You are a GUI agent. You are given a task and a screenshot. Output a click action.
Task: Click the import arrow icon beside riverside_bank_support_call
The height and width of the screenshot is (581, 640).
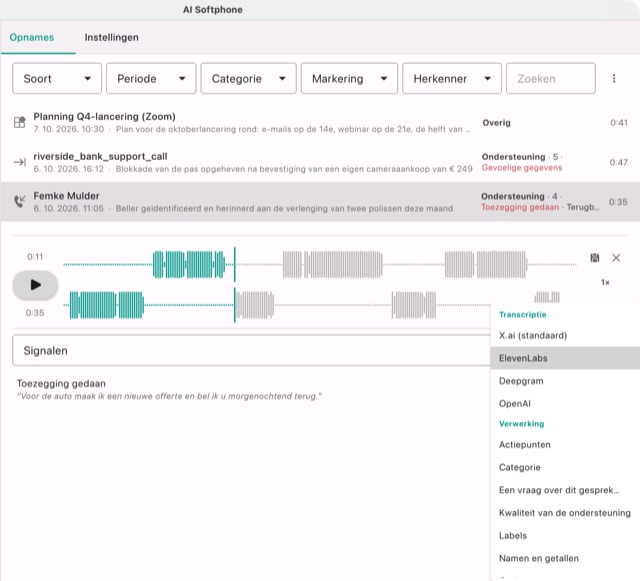point(20,162)
